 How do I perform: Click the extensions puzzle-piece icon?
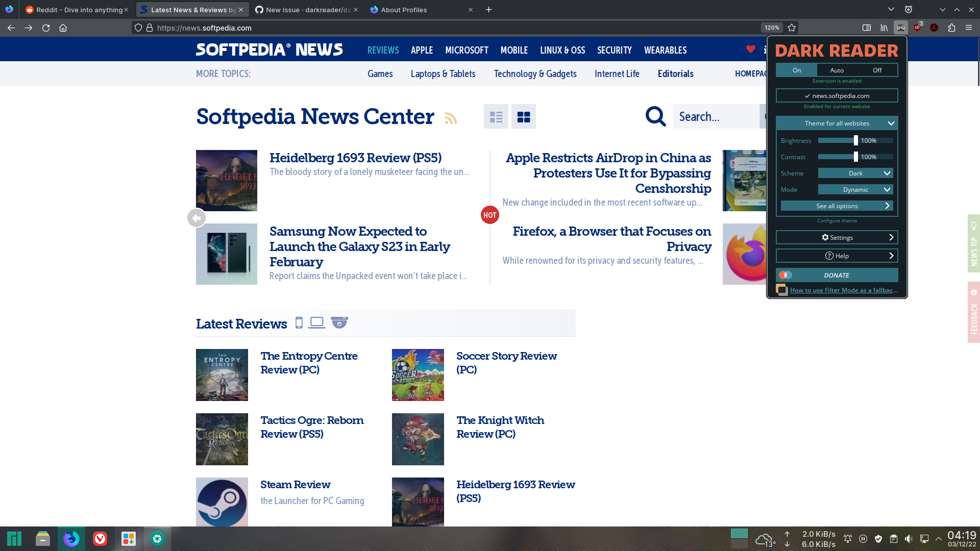[951, 28]
